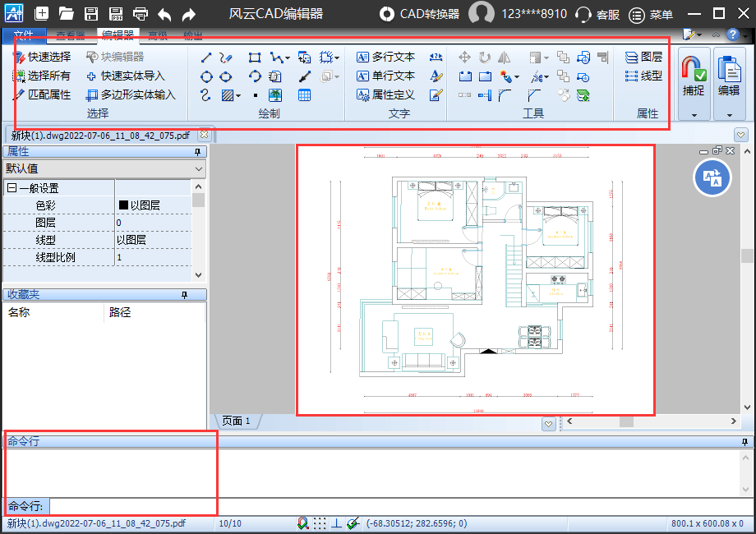Screen dimensions: 756x534
Task: Select the Line drawing tool
Action: [x=206, y=58]
